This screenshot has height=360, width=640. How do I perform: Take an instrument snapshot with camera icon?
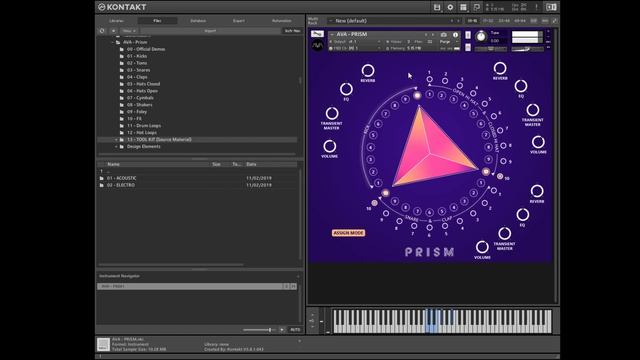pyautogui.click(x=444, y=35)
